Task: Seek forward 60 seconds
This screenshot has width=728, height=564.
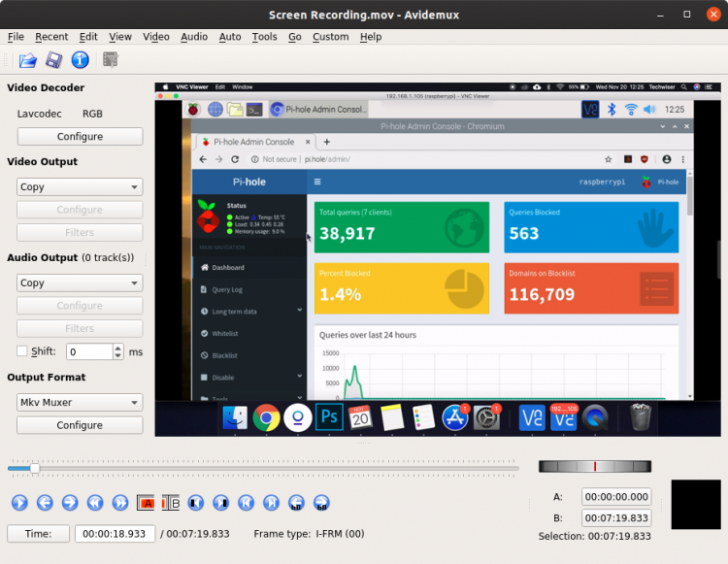Action: 321,503
